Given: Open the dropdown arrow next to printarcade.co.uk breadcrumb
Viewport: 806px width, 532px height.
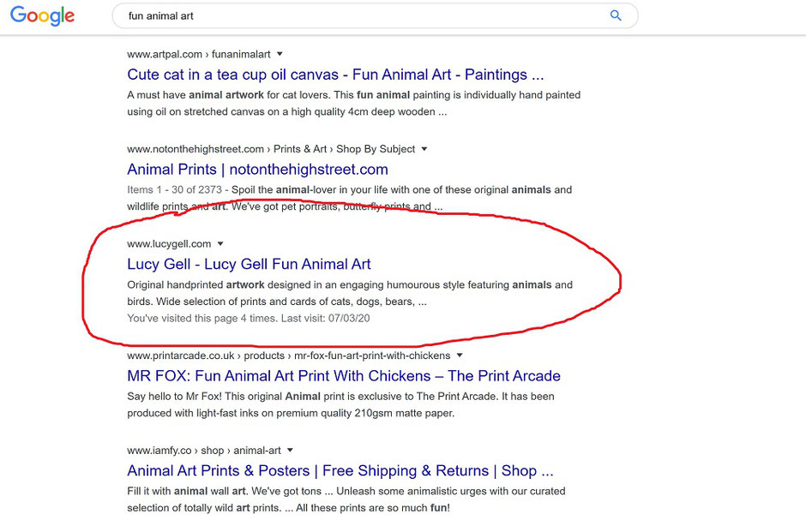Looking at the screenshot, I should point(460,356).
